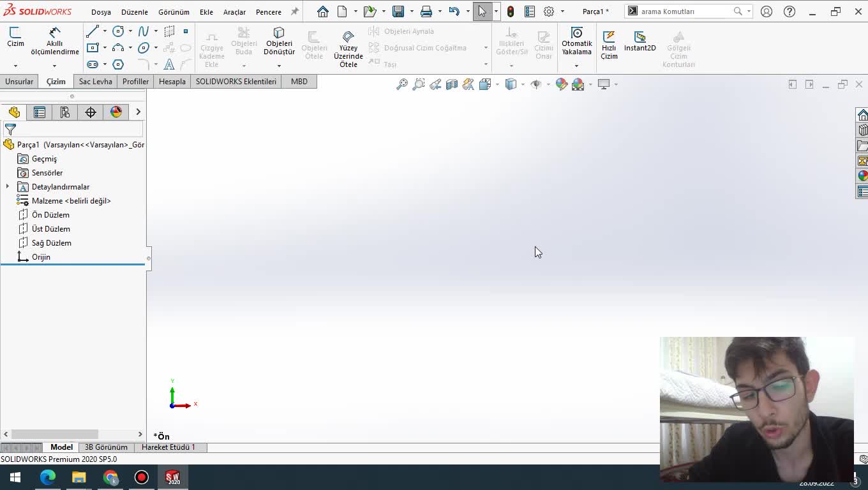868x490 pixels.
Task: Select Ön Düzlem in feature tree
Action: 50,215
